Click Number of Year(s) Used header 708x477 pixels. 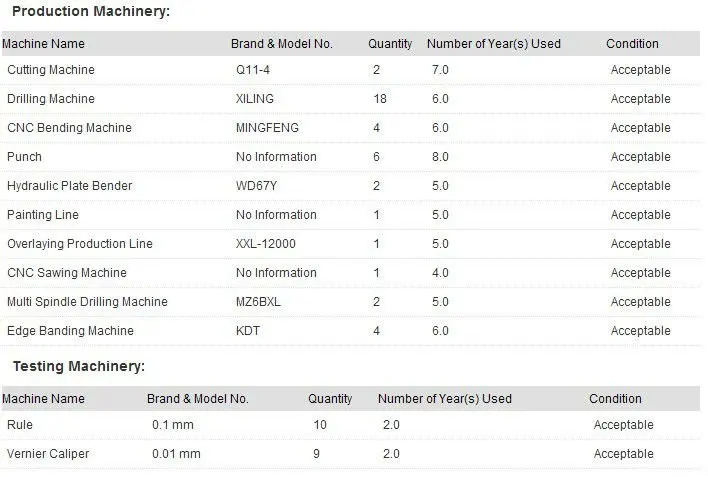click(x=493, y=44)
